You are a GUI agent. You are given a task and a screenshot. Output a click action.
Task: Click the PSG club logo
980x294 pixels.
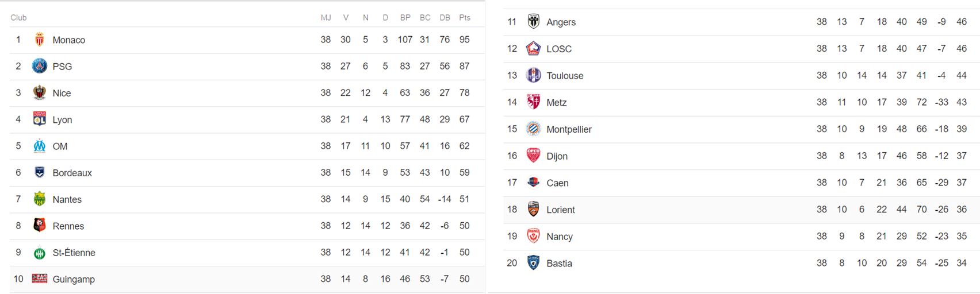tap(39, 66)
